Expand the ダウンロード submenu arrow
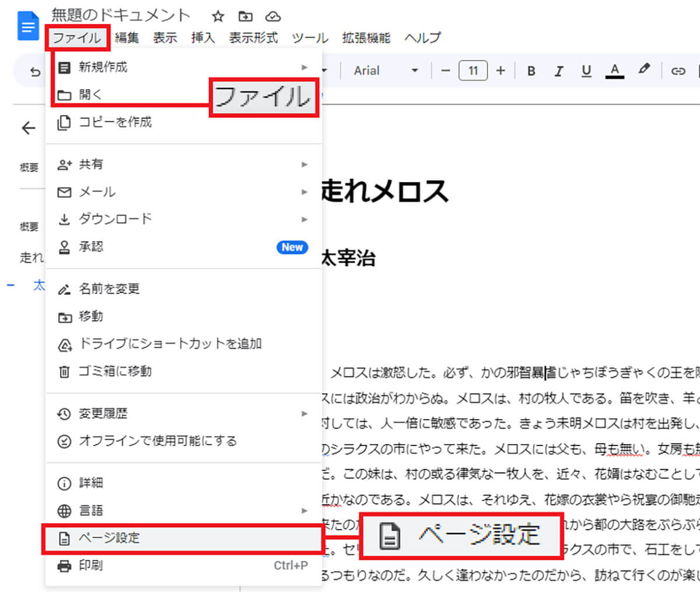 [x=304, y=220]
